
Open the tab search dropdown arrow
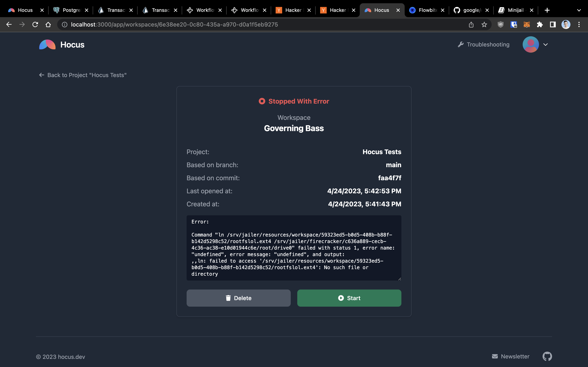point(579,10)
